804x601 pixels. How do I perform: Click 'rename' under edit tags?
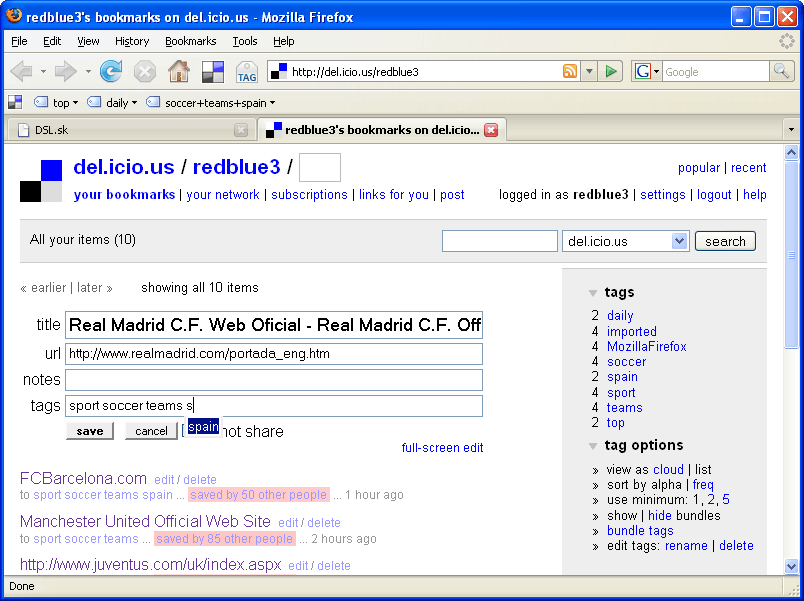(686, 546)
